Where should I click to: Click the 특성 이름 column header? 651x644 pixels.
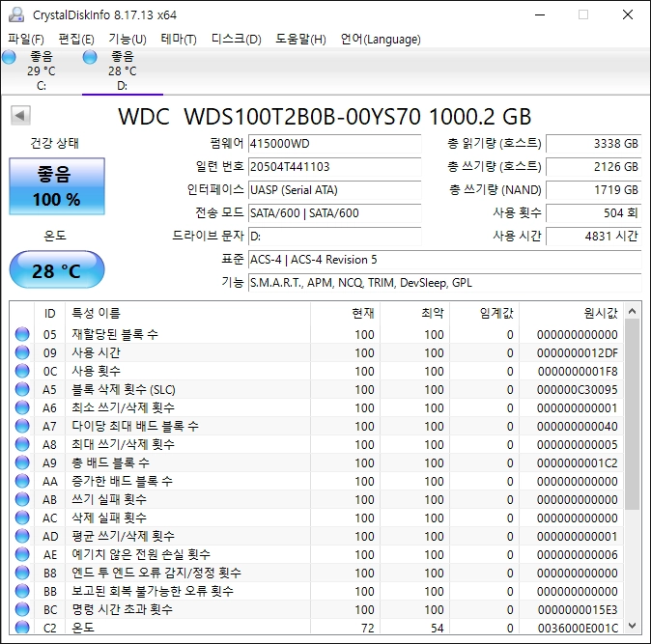[187, 313]
